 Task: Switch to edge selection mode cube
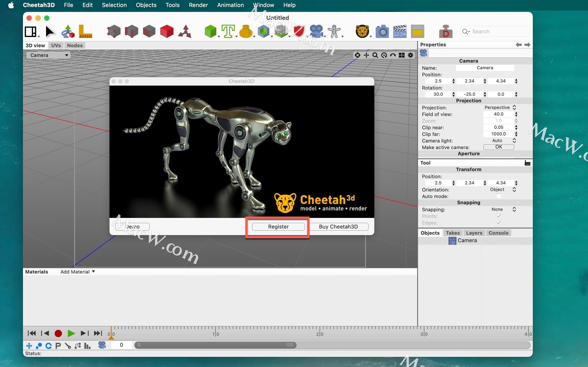click(131, 32)
